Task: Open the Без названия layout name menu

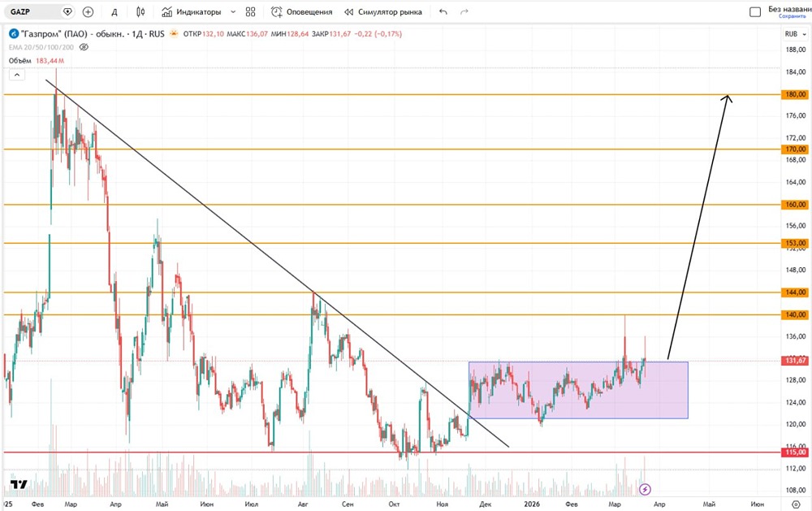Action: pos(789,9)
